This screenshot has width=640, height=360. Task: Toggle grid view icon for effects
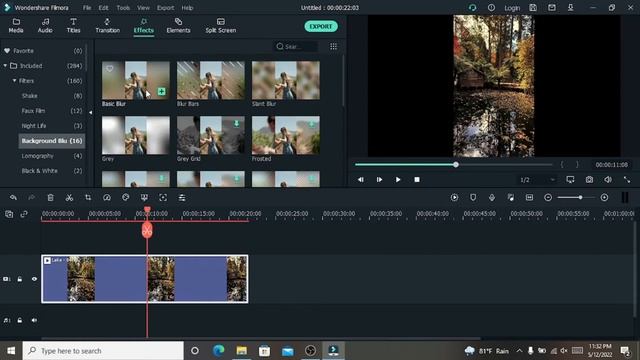click(333, 47)
